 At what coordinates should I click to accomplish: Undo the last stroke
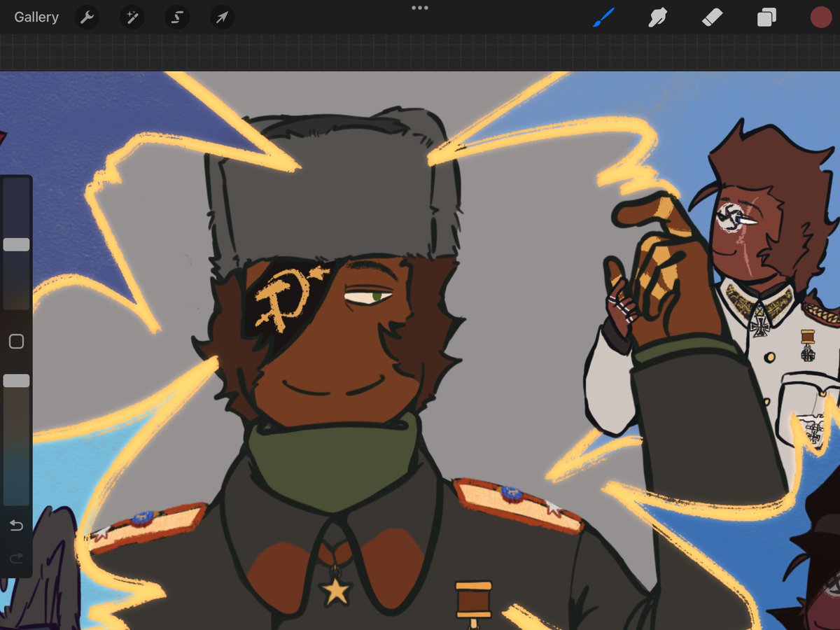[x=16, y=525]
